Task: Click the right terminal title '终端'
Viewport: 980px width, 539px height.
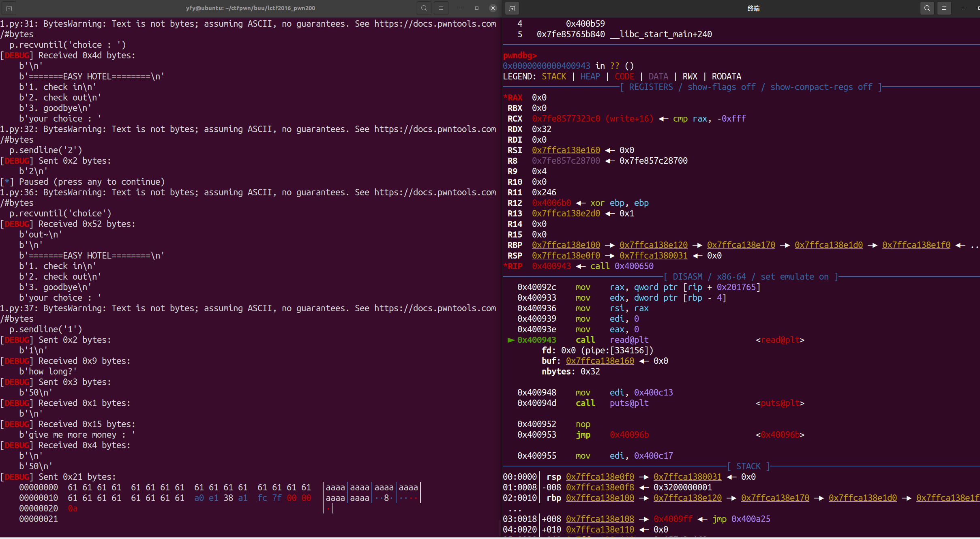Action: [x=753, y=8]
